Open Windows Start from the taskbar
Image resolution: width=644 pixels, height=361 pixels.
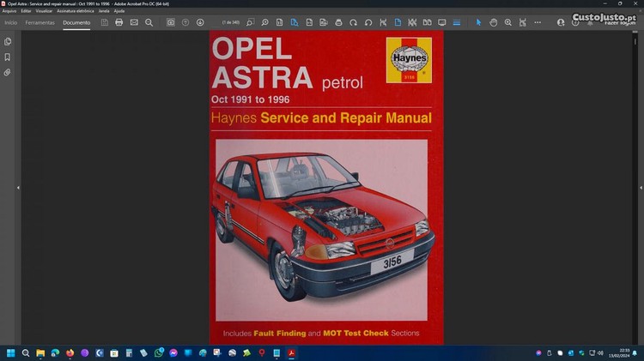coord(11,352)
